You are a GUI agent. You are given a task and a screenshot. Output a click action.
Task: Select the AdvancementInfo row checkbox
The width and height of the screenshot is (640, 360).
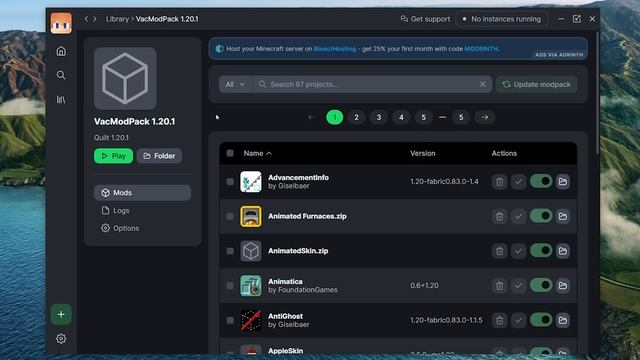230,182
